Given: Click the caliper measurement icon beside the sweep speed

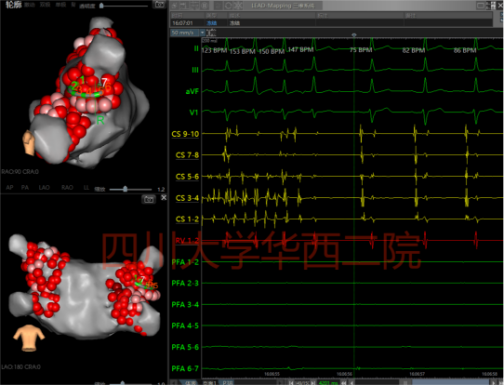Looking at the screenshot, I should coord(211,32).
